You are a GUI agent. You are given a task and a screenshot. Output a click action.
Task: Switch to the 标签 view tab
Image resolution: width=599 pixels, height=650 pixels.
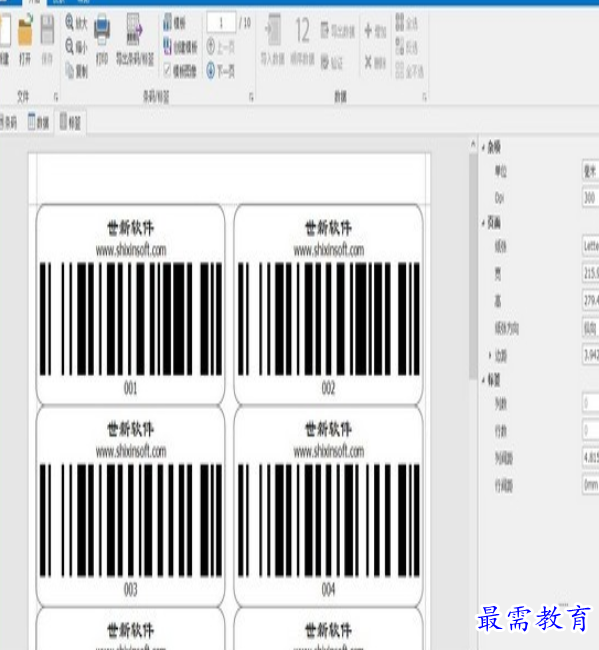(70, 122)
